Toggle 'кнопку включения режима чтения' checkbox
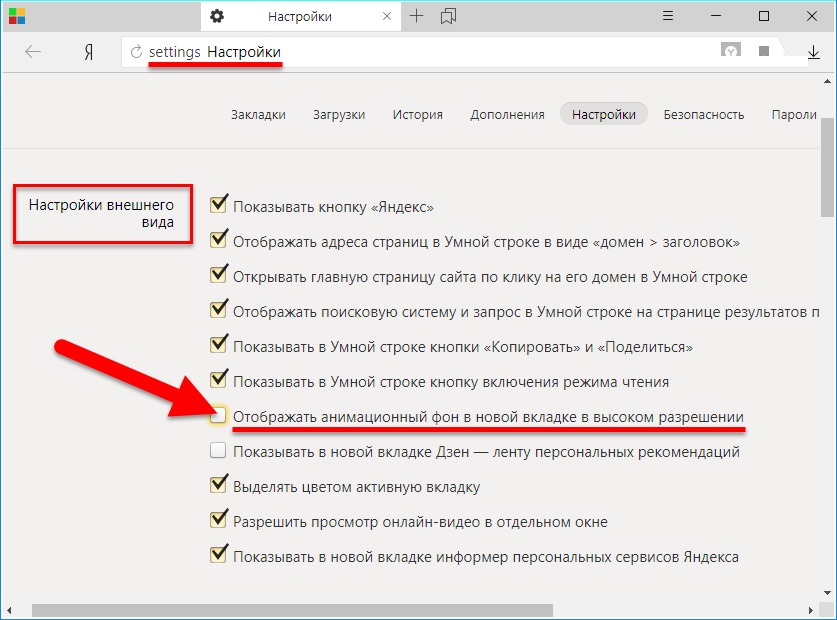 [218, 380]
